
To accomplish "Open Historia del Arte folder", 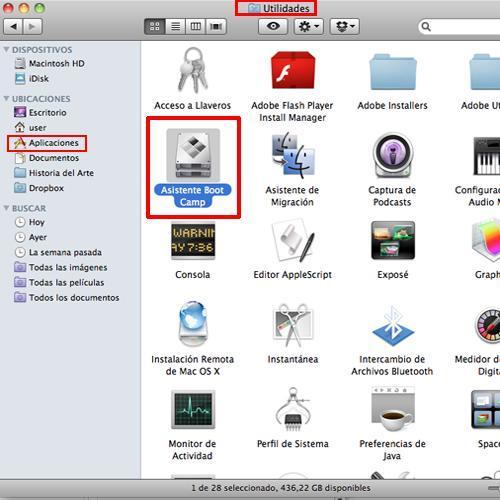I will 54,173.
